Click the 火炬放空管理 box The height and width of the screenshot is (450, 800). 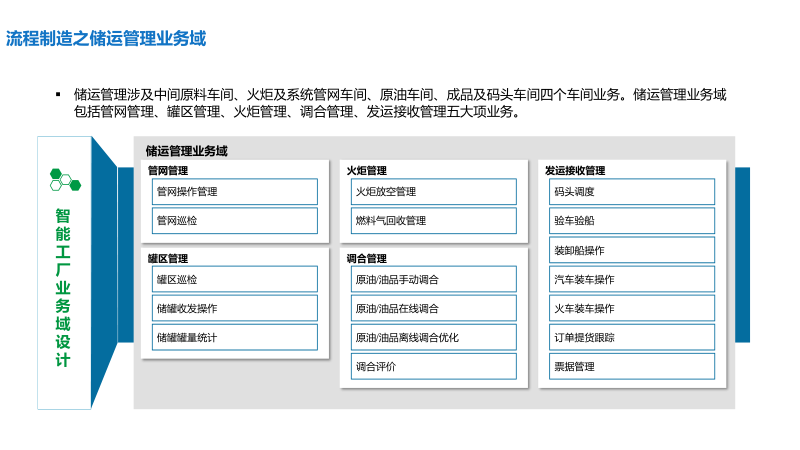pos(434,191)
